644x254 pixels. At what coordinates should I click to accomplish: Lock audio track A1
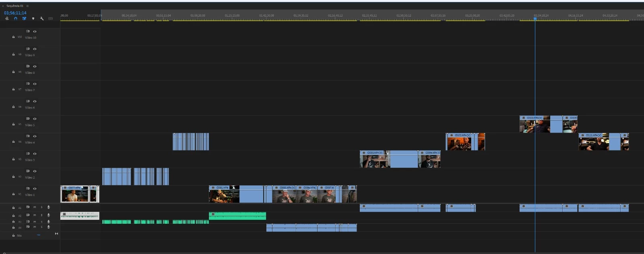click(13, 208)
